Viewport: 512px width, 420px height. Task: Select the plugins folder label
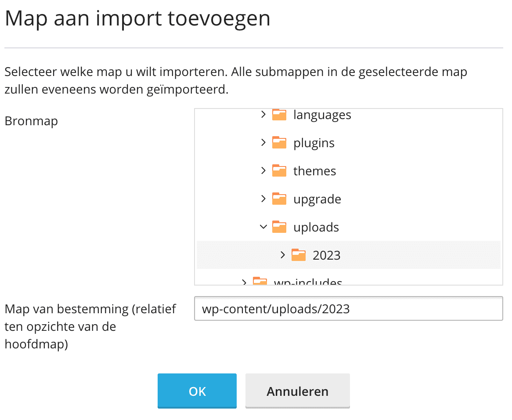[x=314, y=143]
